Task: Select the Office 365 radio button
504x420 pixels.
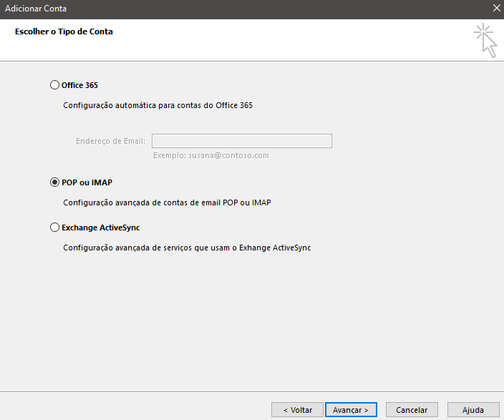Action: coord(54,85)
